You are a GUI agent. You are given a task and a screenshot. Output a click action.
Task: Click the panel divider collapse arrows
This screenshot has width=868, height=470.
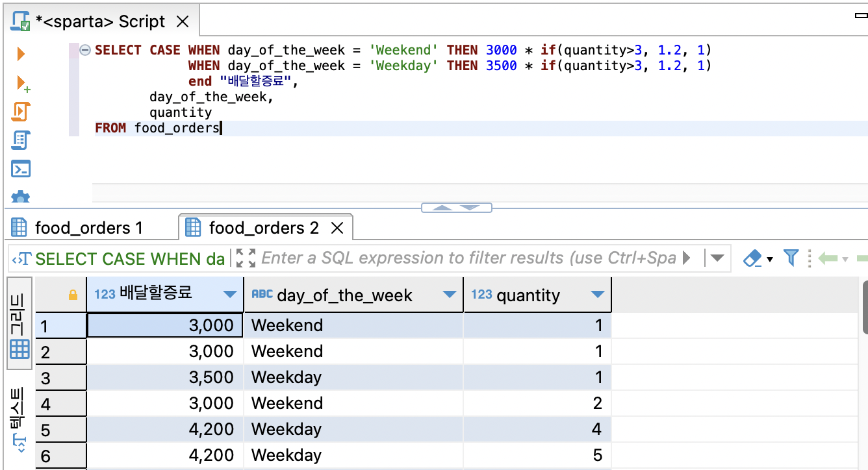tap(457, 208)
